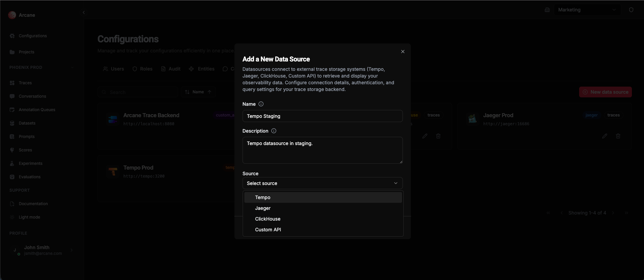Click the Tempo Prod logo icon
The width and height of the screenshot is (644, 280).
tap(113, 171)
